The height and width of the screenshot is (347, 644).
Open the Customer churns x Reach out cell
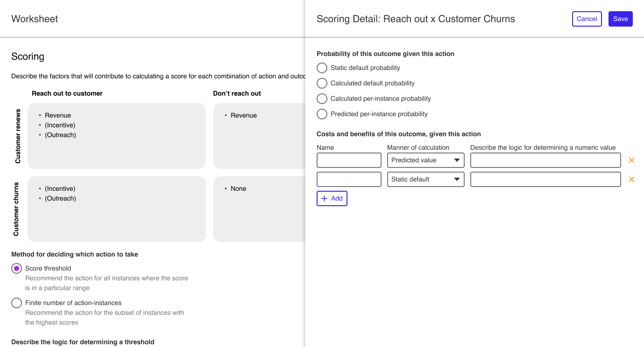click(x=116, y=208)
